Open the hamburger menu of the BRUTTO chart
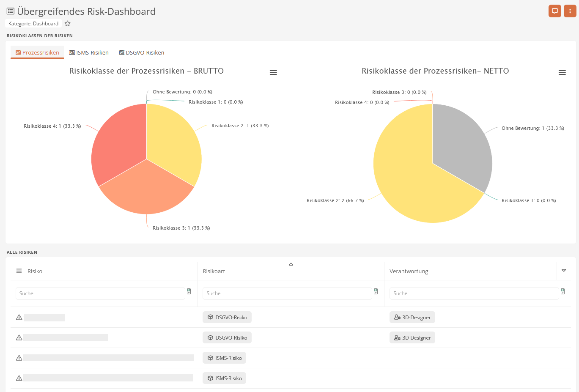 (x=273, y=72)
